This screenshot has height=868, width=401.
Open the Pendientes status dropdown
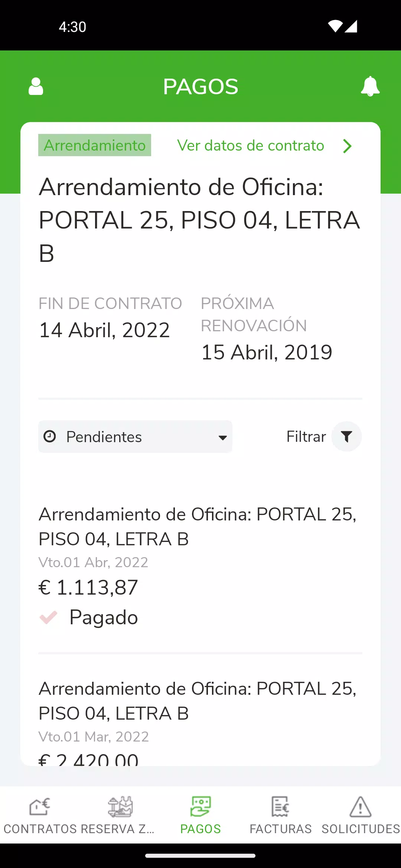tap(135, 437)
